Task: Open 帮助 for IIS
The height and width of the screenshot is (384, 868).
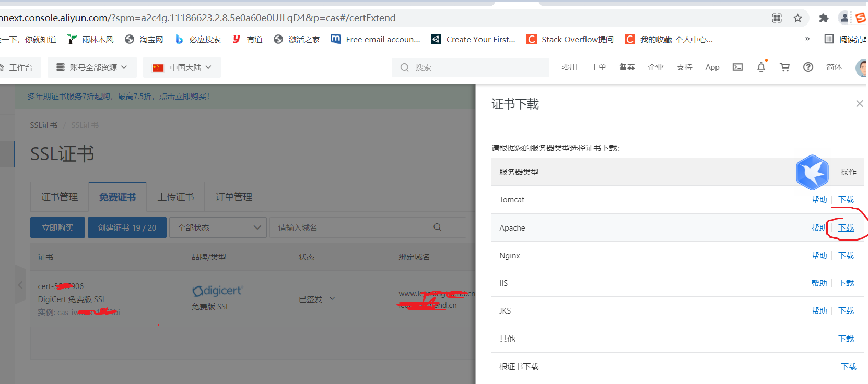Action: [819, 283]
